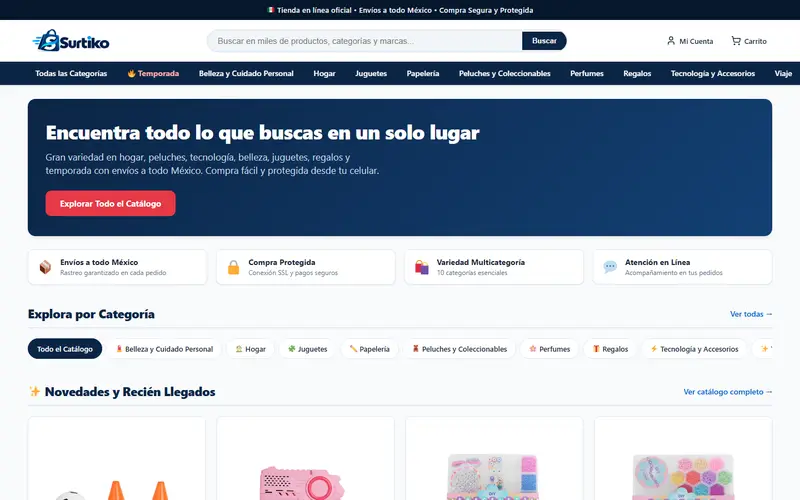
Task: Select the Perfumes category chip
Action: click(549, 349)
